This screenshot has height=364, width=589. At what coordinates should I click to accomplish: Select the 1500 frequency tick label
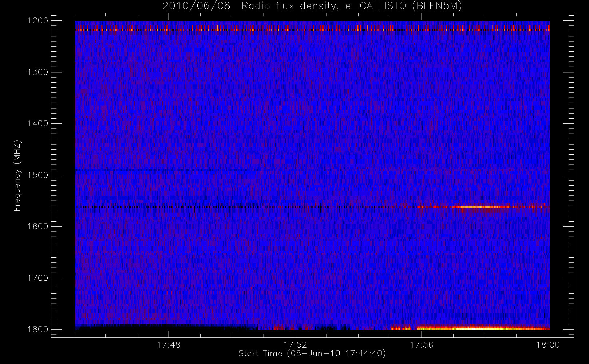[38, 175]
